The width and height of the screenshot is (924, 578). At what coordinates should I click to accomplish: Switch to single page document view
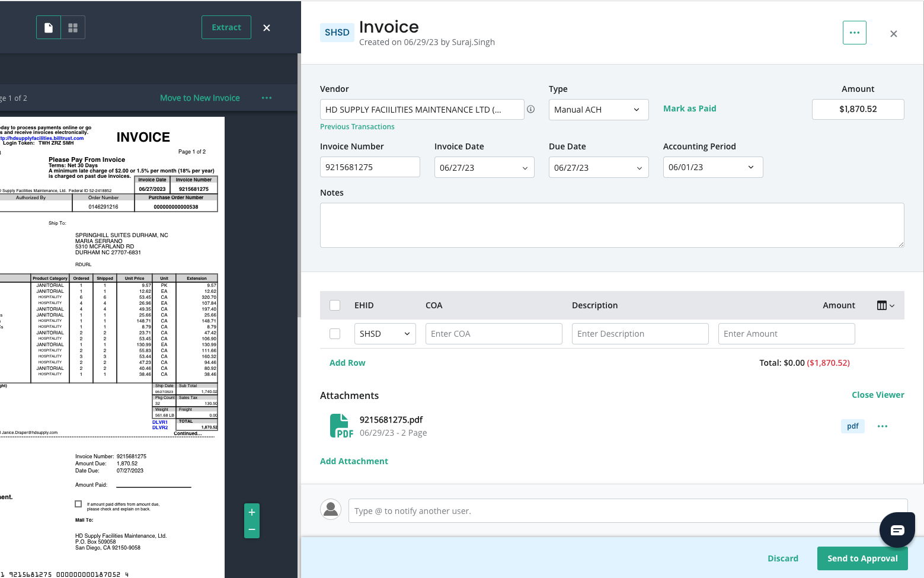click(49, 28)
